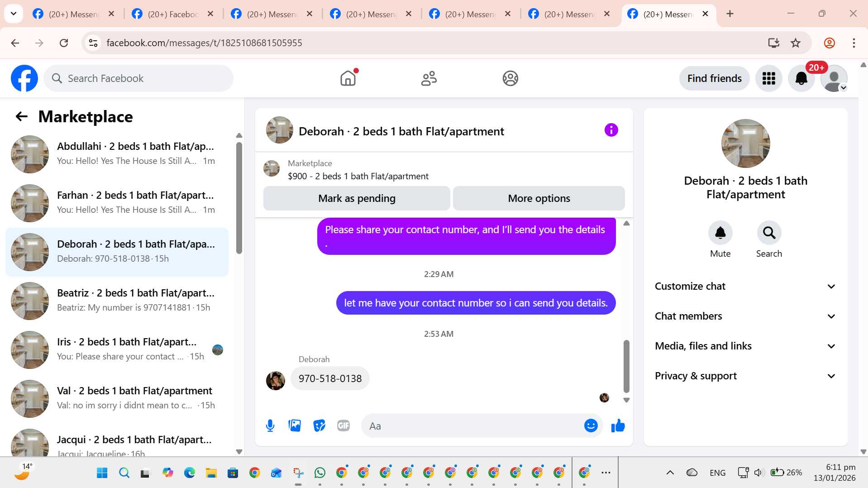Open the tab search dropdown

tap(14, 14)
